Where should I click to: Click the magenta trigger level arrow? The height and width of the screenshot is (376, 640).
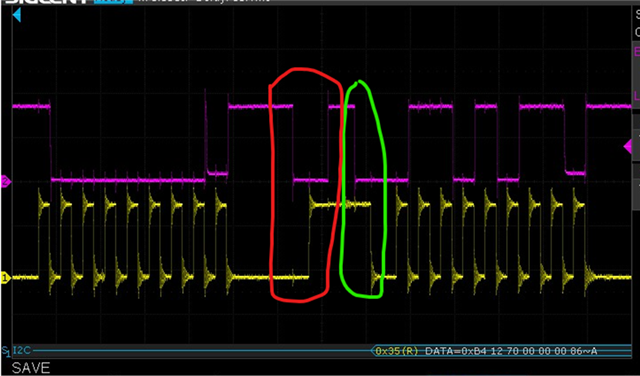[x=628, y=146]
